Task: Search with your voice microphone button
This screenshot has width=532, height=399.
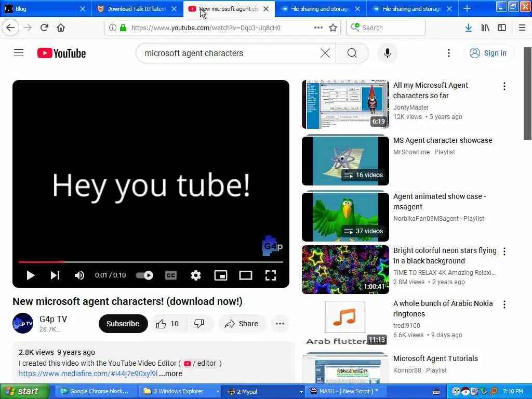Action: 388,54
